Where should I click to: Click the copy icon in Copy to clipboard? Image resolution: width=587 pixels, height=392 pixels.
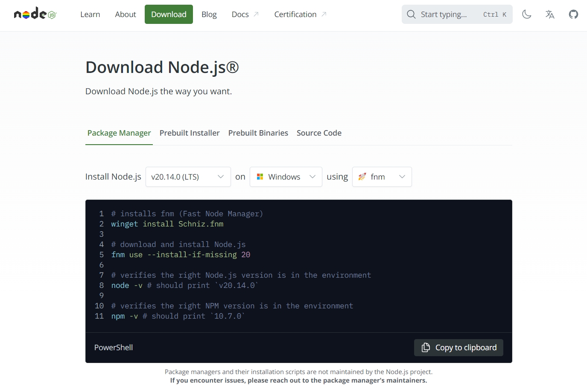426,348
